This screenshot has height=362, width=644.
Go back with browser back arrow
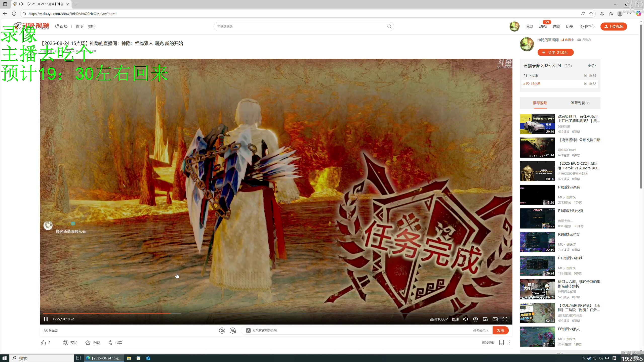pos(5,14)
